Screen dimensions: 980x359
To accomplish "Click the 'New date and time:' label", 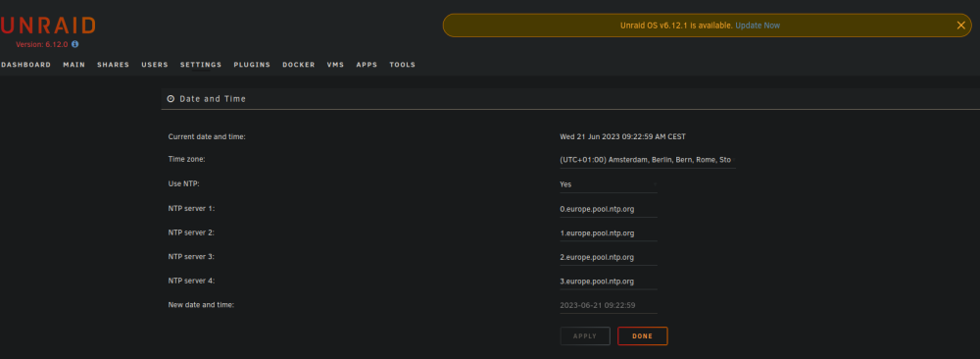I will pyautogui.click(x=201, y=305).
